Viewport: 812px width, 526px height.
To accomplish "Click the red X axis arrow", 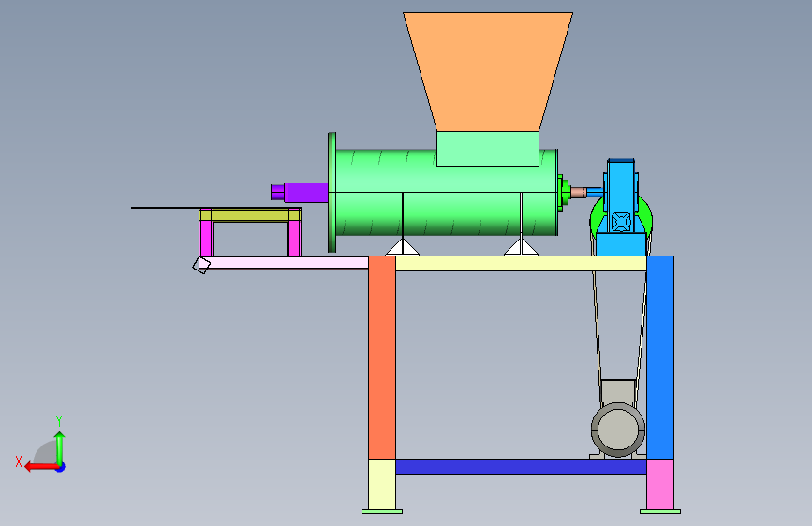I will click(x=40, y=467).
